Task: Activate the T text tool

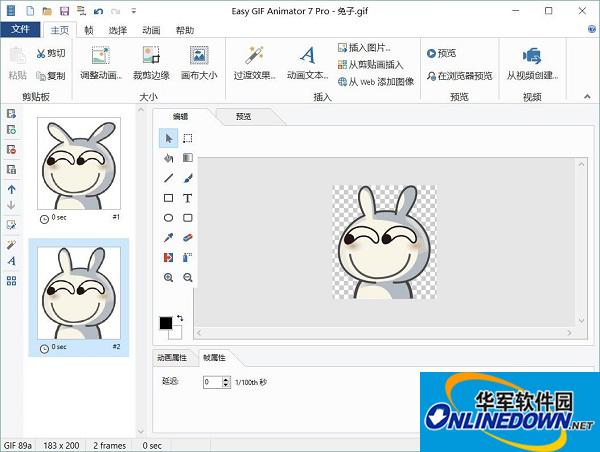Action: (188, 198)
